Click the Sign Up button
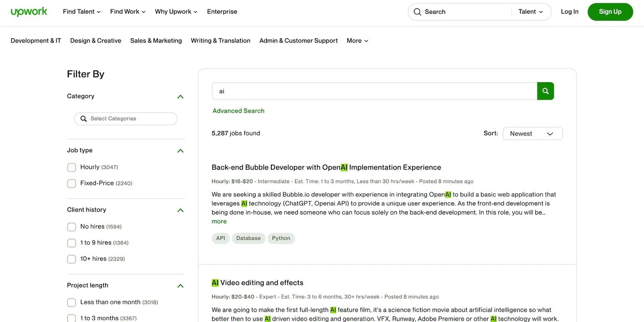This screenshot has width=644, height=322. (610, 12)
